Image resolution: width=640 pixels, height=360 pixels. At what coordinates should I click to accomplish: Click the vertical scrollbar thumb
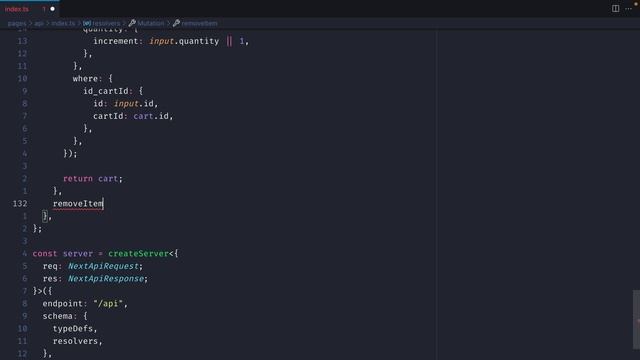tap(636, 320)
